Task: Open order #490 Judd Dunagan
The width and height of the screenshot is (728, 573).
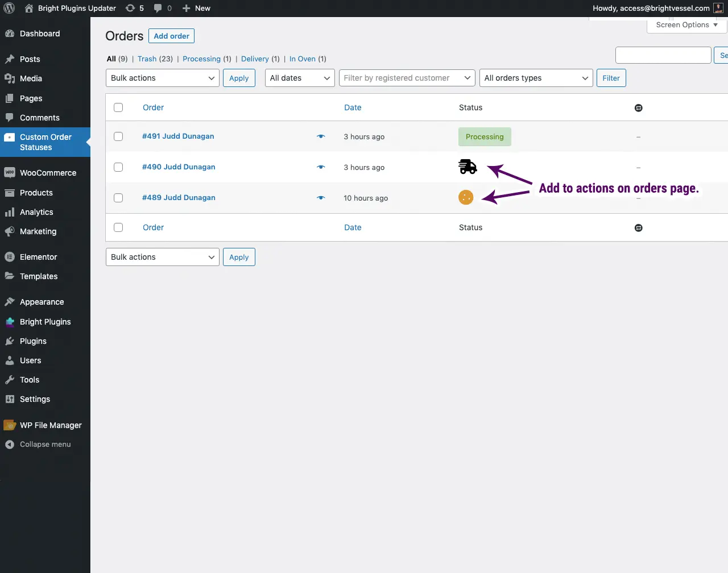Action: coord(178,167)
